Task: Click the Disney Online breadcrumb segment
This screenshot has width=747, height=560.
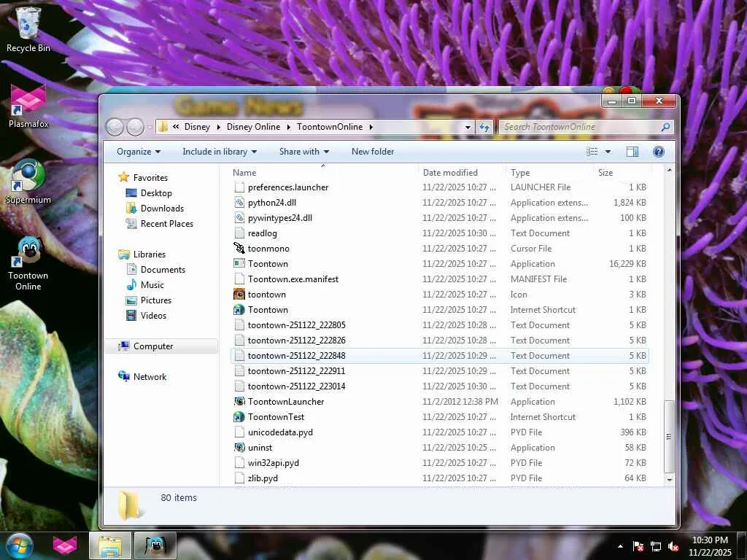Action: pos(253,127)
